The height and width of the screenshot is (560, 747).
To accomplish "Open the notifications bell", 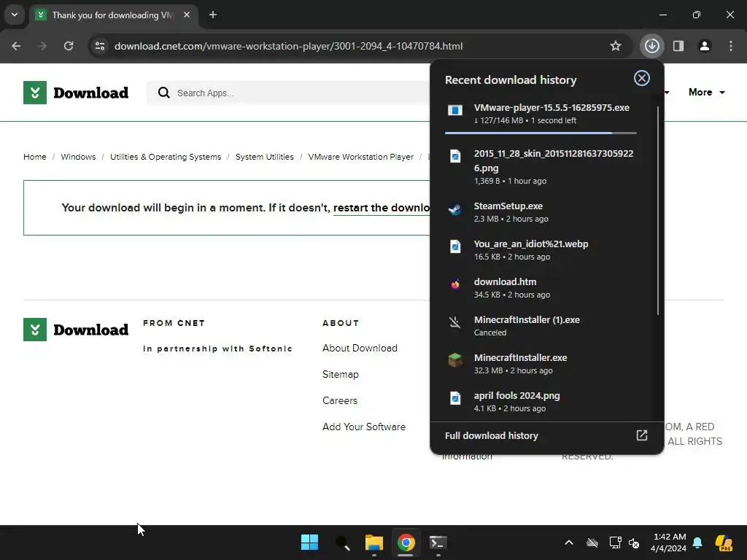I will [697, 542].
